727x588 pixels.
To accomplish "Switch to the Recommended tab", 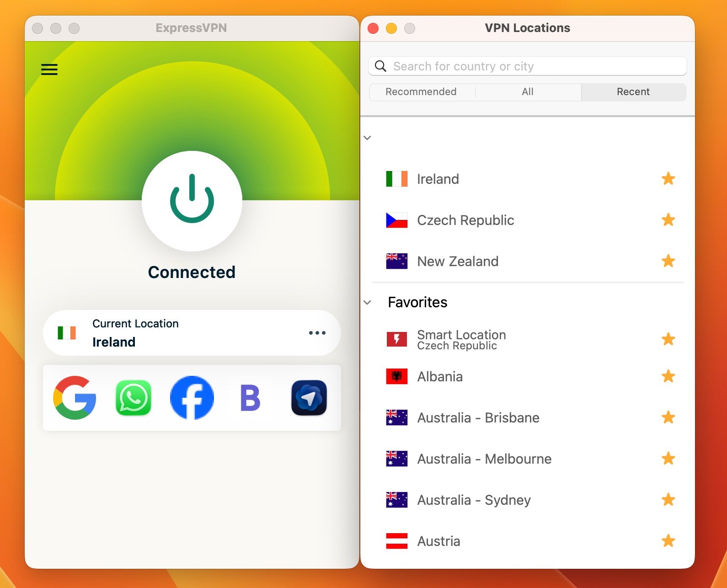I will pyautogui.click(x=421, y=92).
